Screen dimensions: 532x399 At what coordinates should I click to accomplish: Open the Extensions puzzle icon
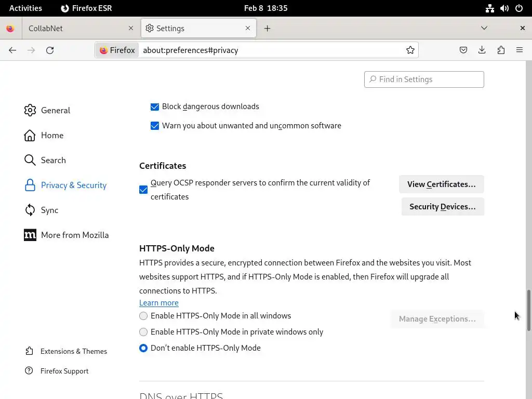501,50
